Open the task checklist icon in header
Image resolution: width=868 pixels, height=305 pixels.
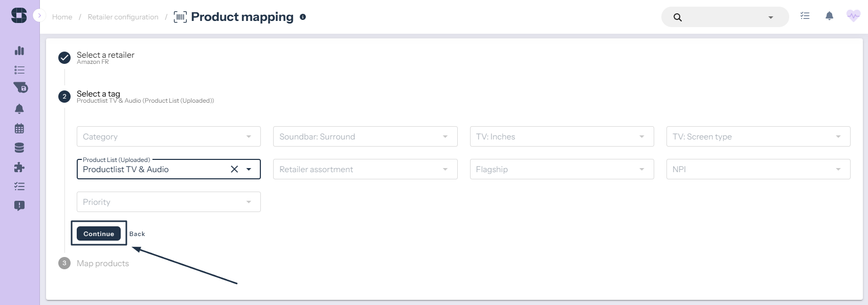tap(805, 16)
